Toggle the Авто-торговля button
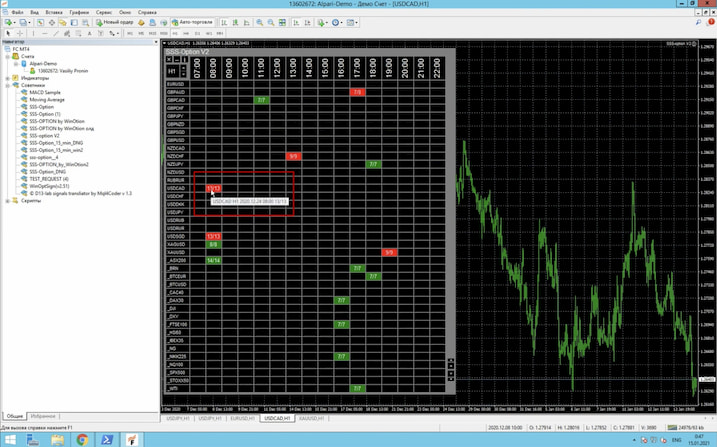The image size is (717, 447). point(191,22)
